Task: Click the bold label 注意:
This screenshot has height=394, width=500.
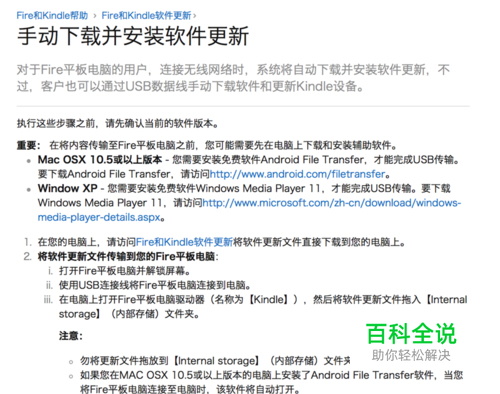Action: tap(70, 335)
